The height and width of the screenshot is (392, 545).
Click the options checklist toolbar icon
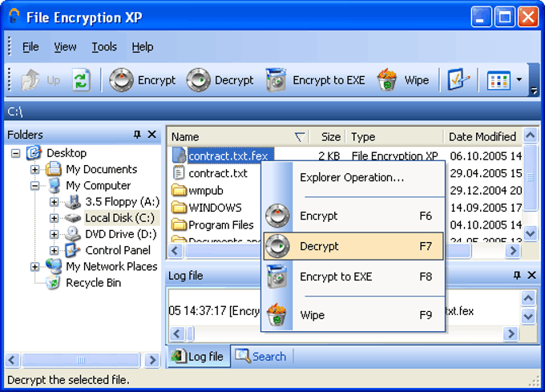click(x=458, y=80)
